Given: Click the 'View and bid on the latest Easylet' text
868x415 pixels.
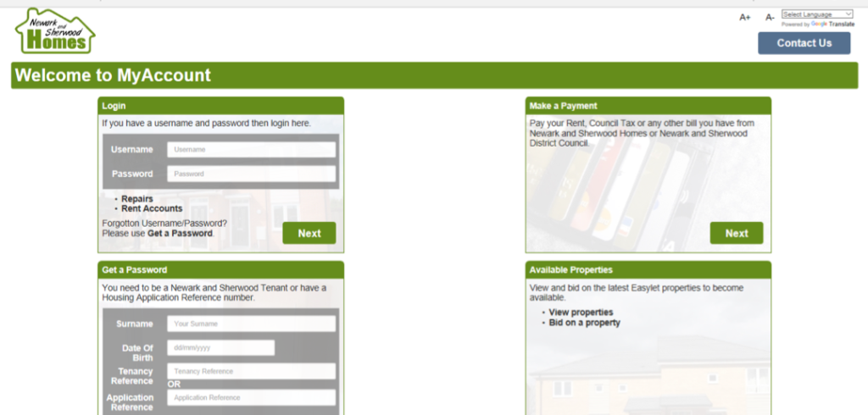Looking at the screenshot, I should pos(637,293).
